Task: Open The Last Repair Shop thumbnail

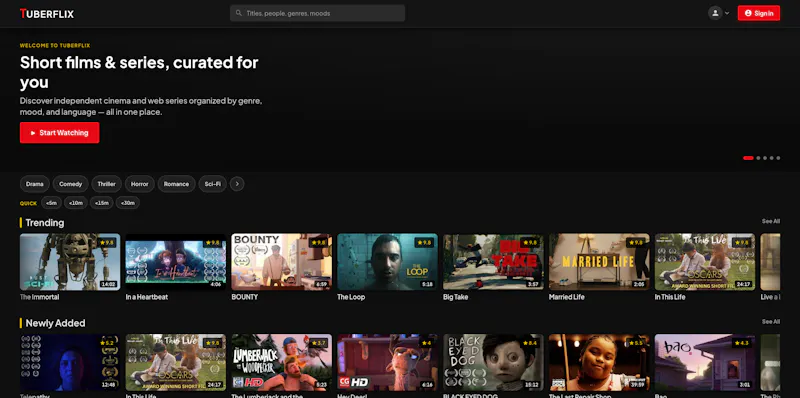Action: point(599,362)
